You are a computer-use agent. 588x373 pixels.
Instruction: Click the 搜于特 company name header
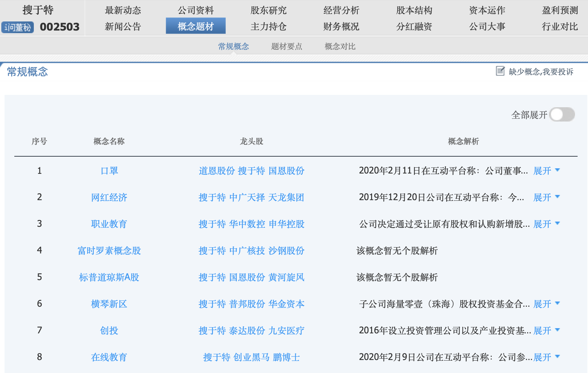[x=38, y=10]
